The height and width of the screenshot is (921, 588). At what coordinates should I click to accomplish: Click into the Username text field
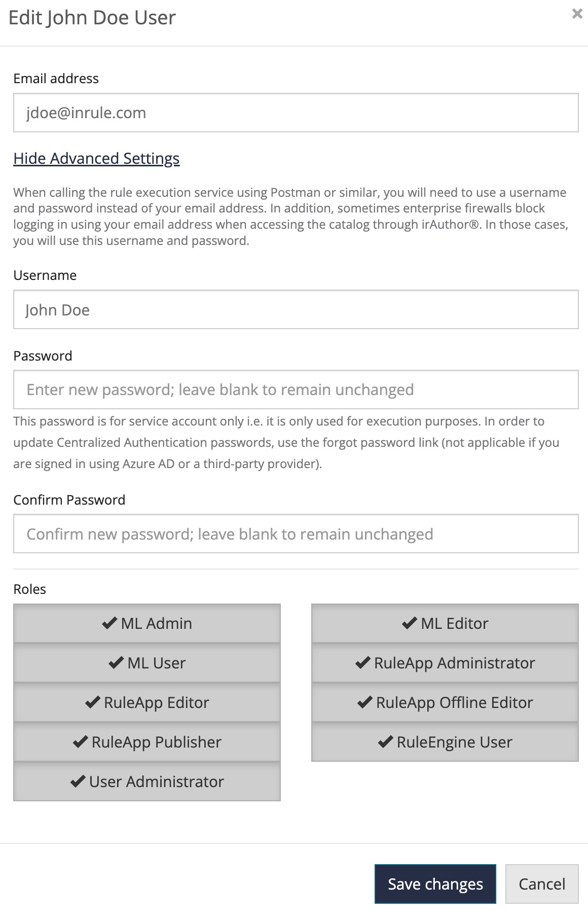pyautogui.click(x=296, y=309)
